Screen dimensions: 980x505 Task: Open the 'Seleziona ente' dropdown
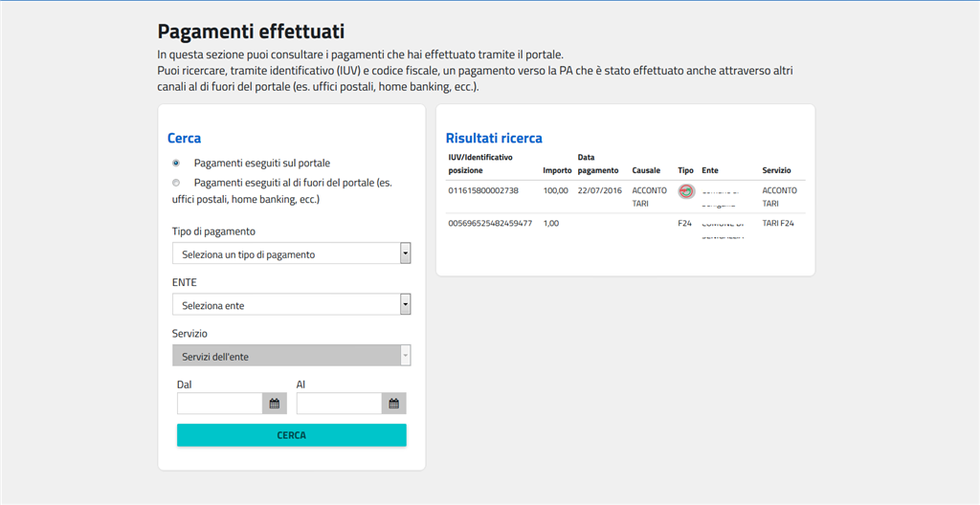tap(291, 305)
